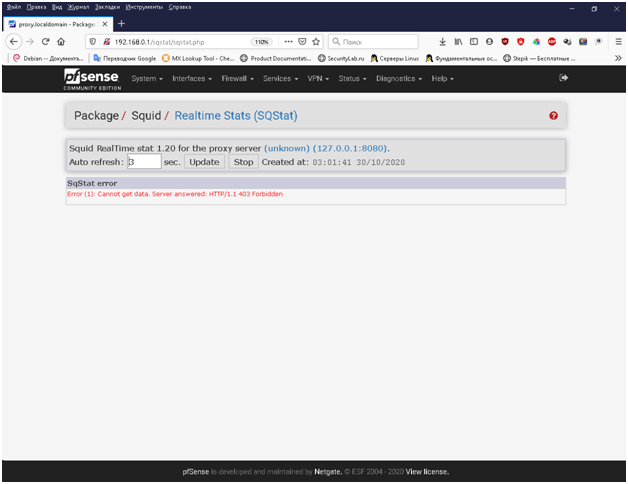The width and height of the screenshot is (628, 484).
Task: Click the Auto refresh seconds input field
Action: tap(144, 161)
